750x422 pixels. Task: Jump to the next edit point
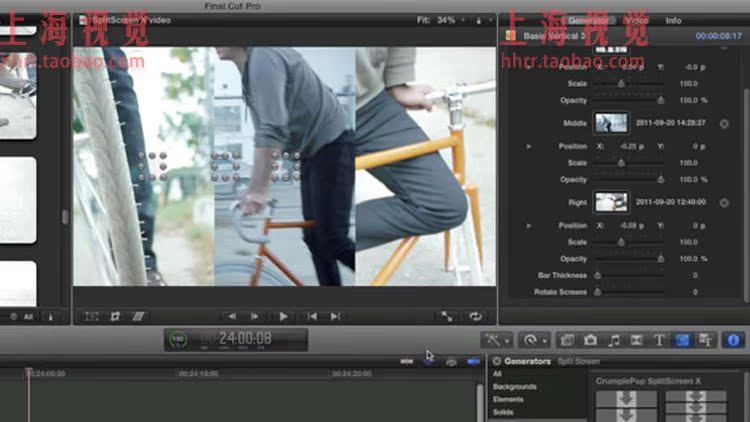click(x=335, y=316)
